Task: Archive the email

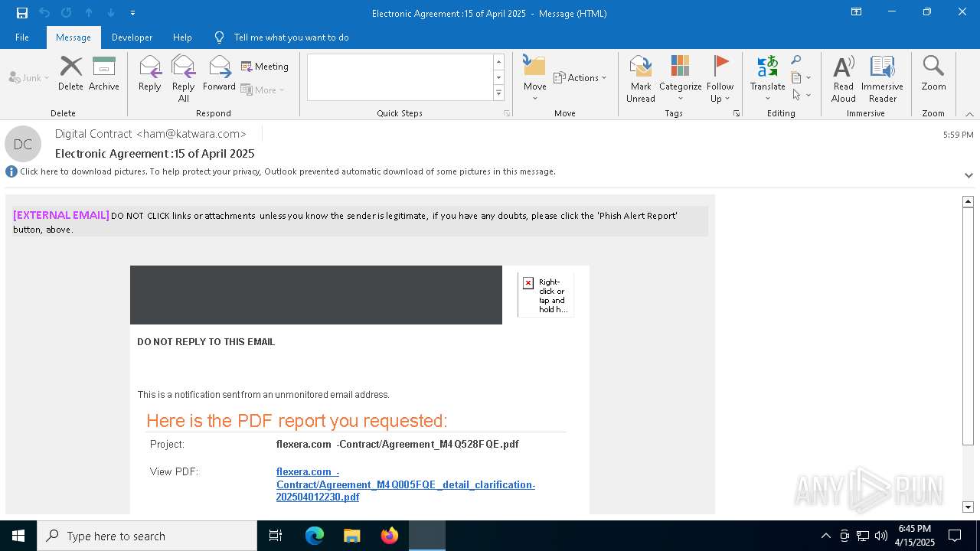Action: [x=104, y=74]
